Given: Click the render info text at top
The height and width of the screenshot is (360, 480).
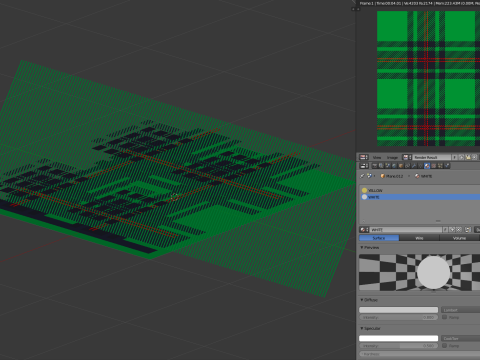Looking at the screenshot, I should (419, 3).
